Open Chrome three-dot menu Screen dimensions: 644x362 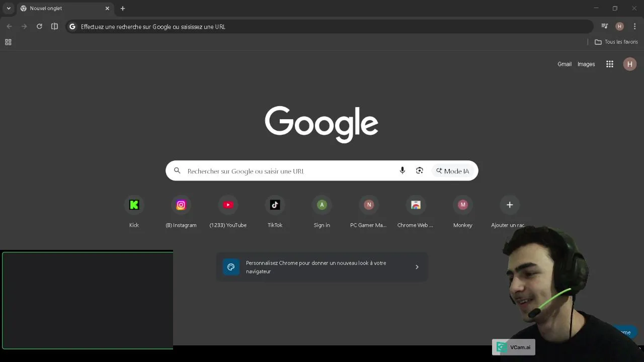(634, 26)
